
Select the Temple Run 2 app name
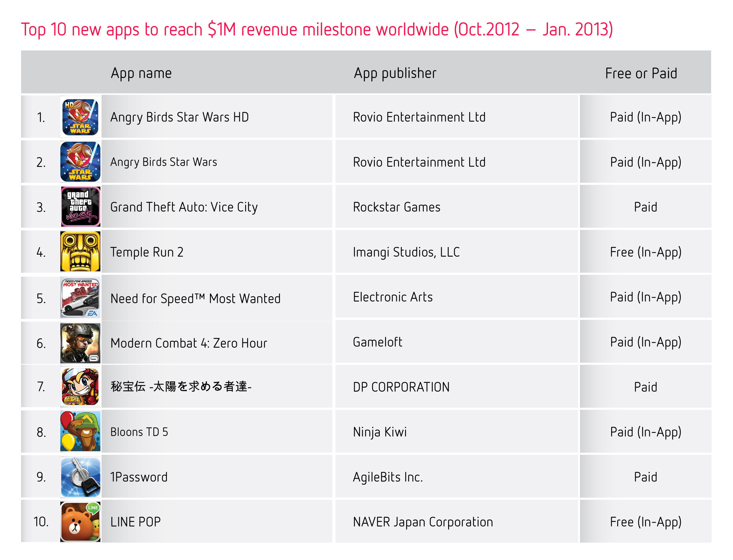click(147, 252)
